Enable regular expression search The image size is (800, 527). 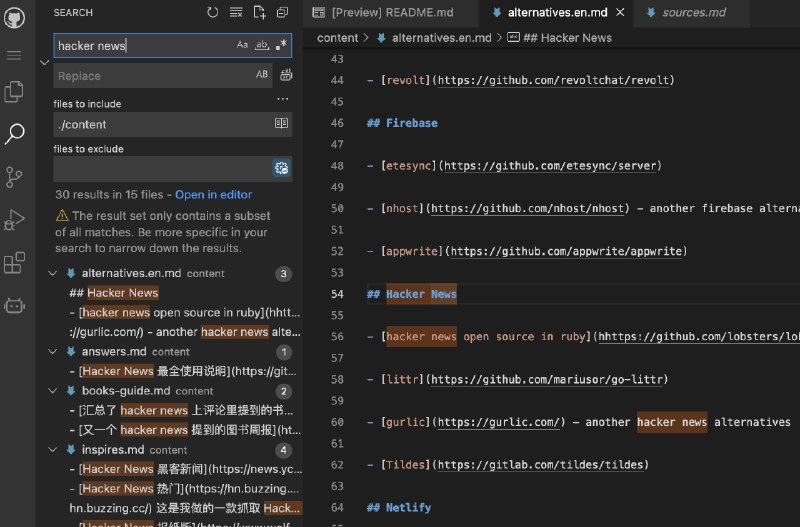coord(281,46)
